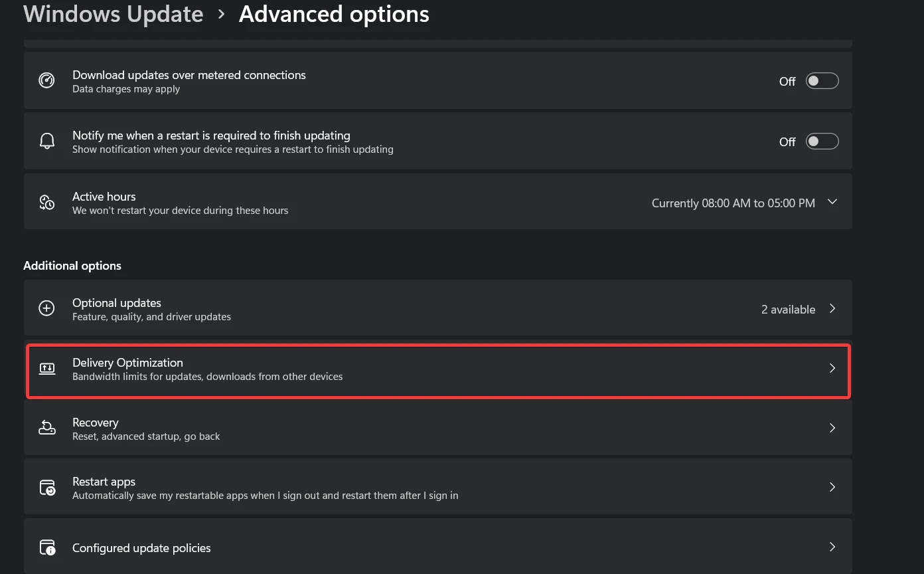
Task: Select the active hours time range text
Action: (733, 203)
